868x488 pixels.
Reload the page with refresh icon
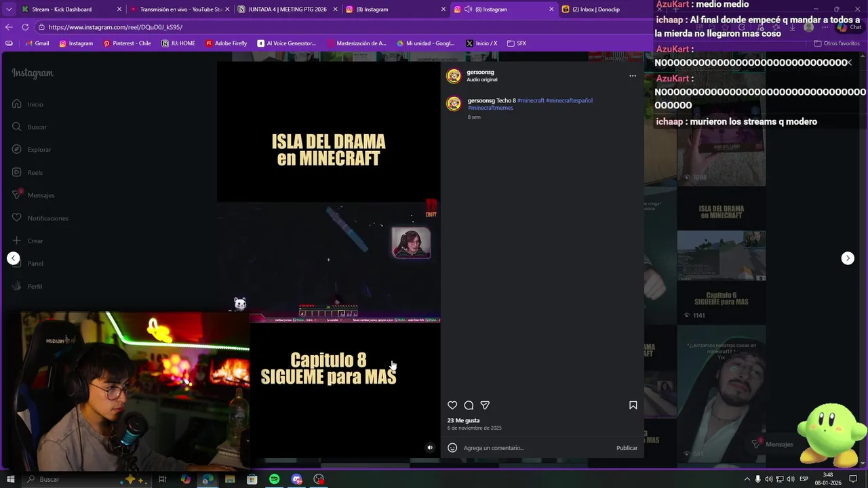[x=25, y=27]
